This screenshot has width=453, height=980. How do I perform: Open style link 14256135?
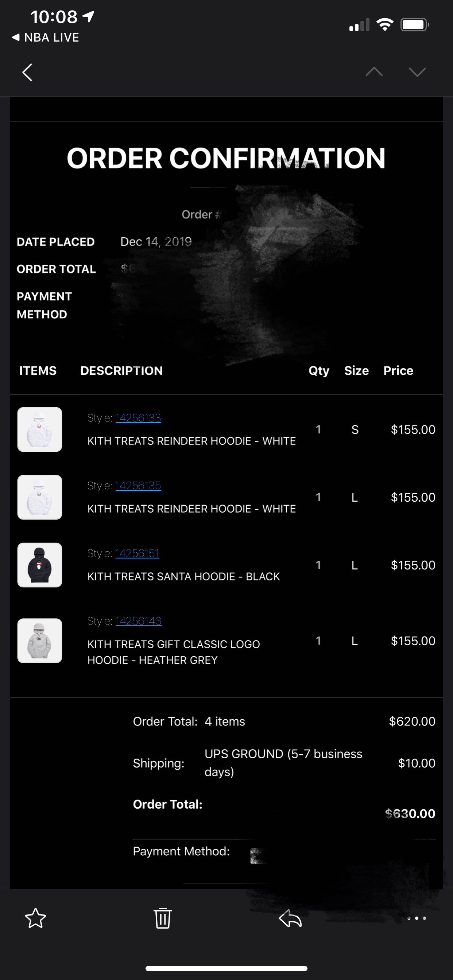138,485
